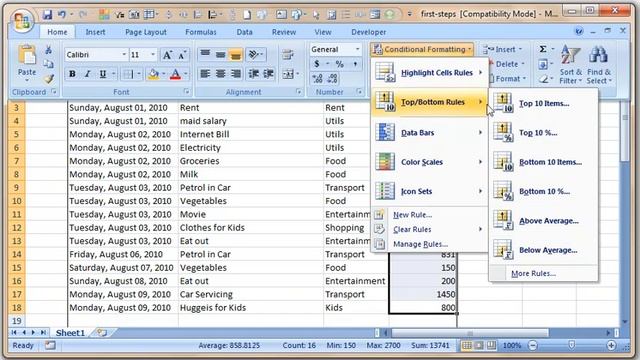Click the Office button logo
This screenshot has height=360, width=640.
pyautogui.click(x=21, y=20)
